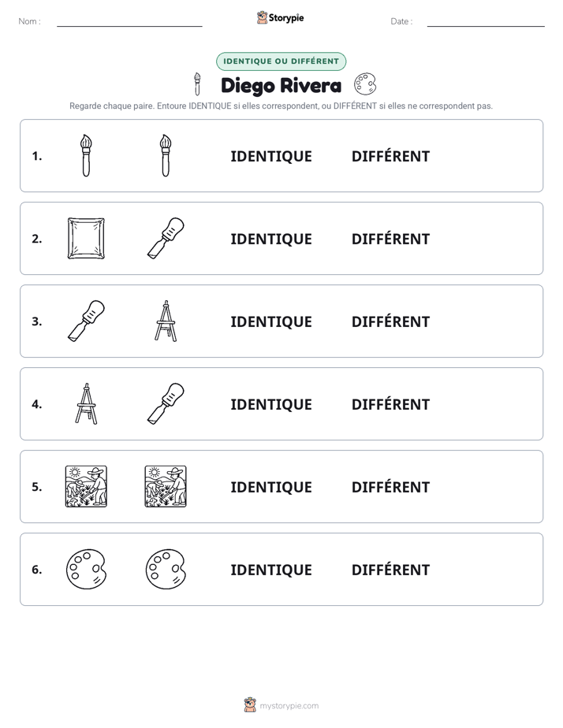The width and height of the screenshot is (563, 728).
Task: Click the right paintbrush in row 1
Action: 166,155
